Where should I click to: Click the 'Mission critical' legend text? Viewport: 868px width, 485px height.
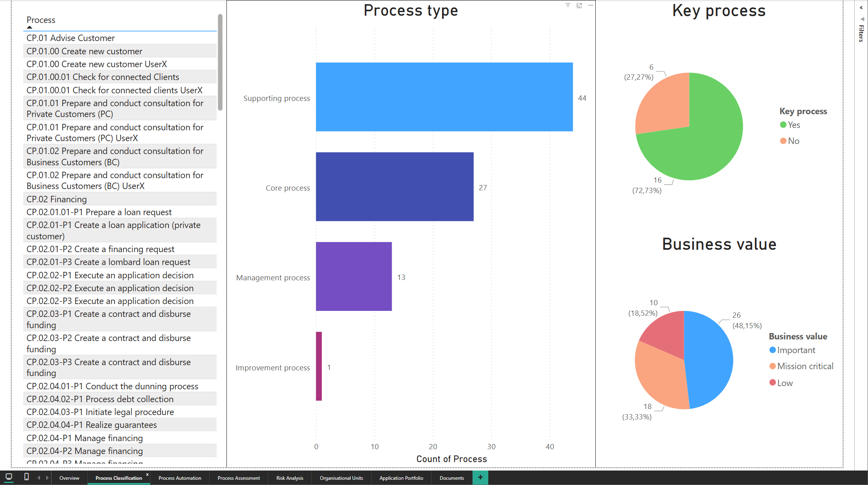(x=805, y=366)
